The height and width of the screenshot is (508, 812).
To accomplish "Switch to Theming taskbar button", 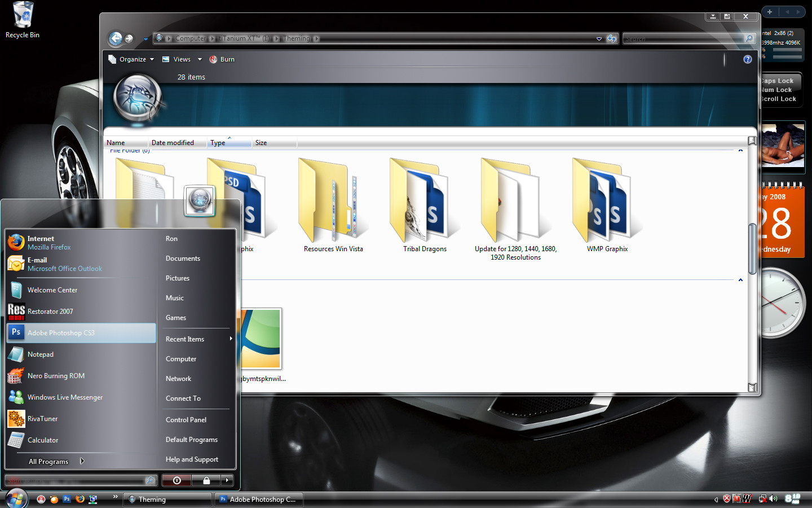I will [167, 500].
